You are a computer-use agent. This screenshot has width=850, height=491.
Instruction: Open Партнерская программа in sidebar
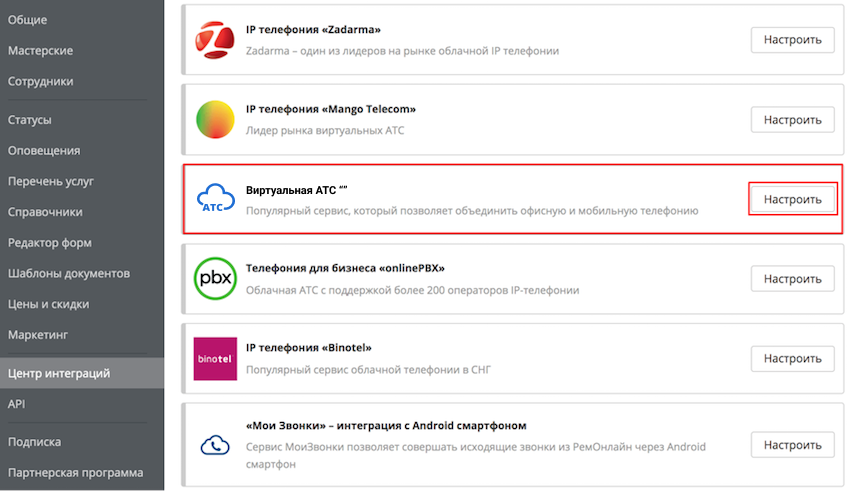[75, 472]
